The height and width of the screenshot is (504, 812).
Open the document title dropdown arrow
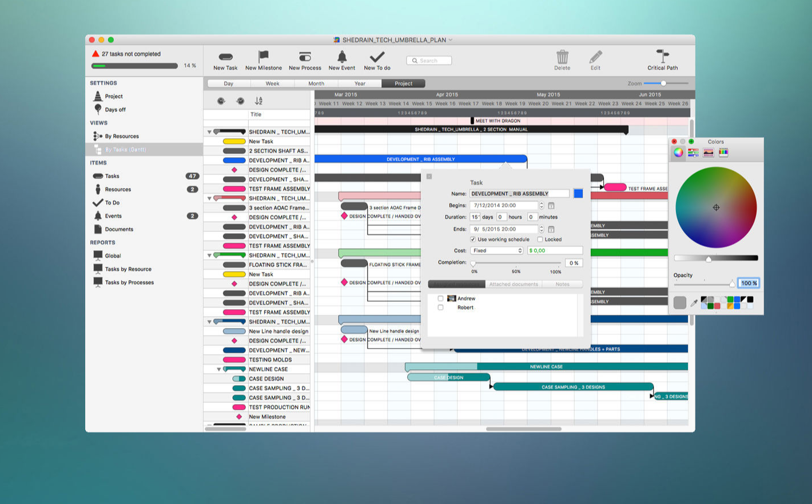click(451, 40)
